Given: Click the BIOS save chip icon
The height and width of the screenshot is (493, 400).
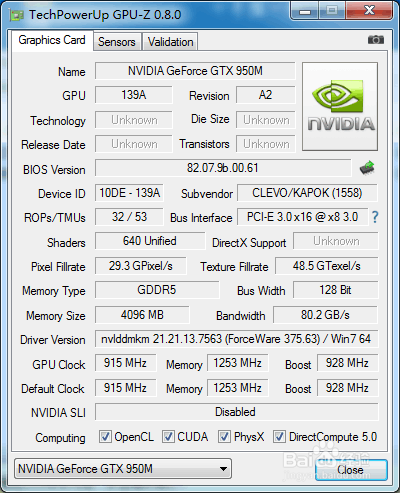Looking at the screenshot, I should coord(367,168).
